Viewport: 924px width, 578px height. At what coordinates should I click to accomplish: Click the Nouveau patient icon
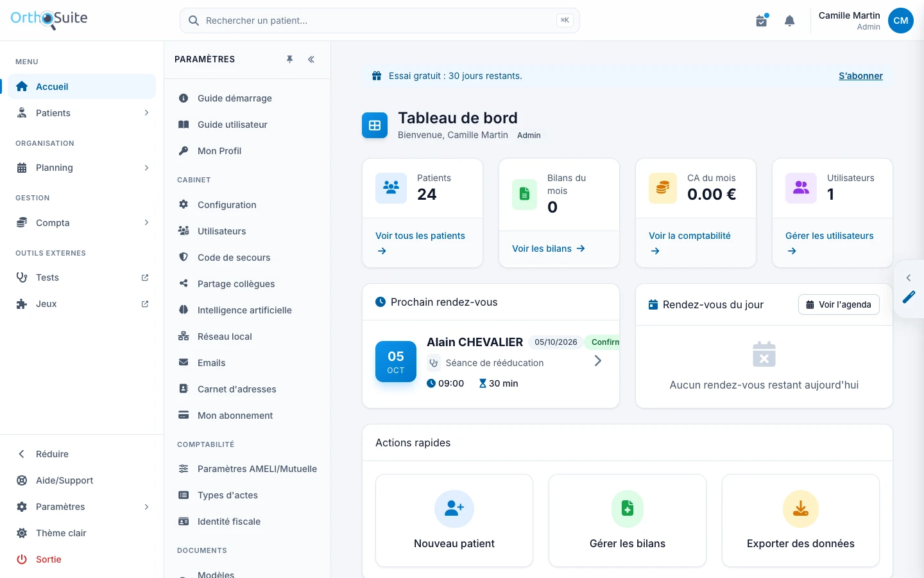coord(454,509)
